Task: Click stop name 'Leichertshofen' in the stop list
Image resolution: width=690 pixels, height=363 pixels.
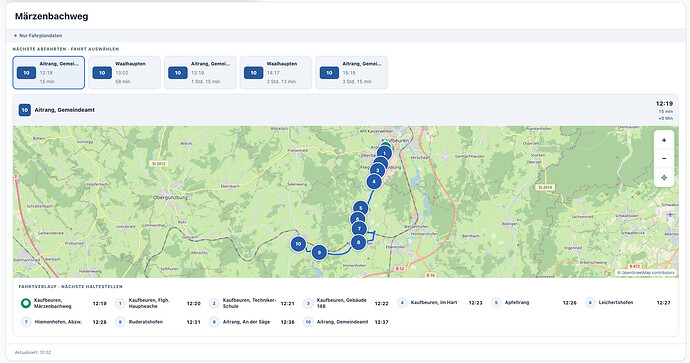Action: [x=616, y=303]
